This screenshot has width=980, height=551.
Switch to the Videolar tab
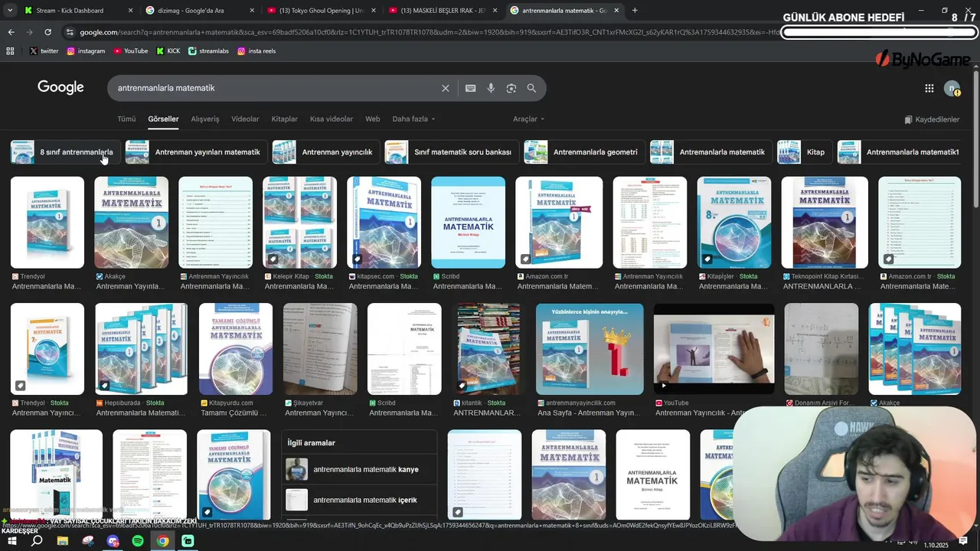[x=245, y=119]
